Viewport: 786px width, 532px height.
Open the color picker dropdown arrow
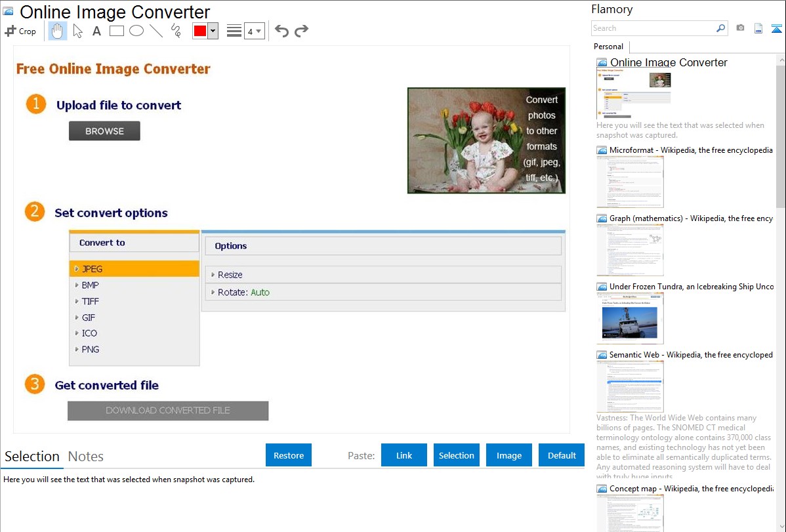pos(213,31)
